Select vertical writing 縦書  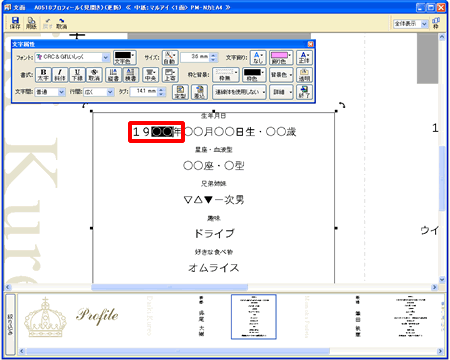(x=113, y=75)
